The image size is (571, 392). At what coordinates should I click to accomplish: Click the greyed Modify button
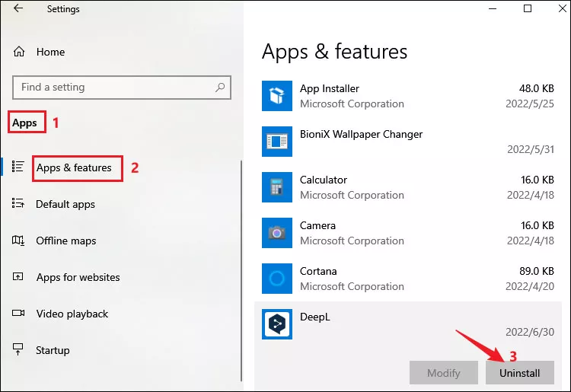(444, 373)
